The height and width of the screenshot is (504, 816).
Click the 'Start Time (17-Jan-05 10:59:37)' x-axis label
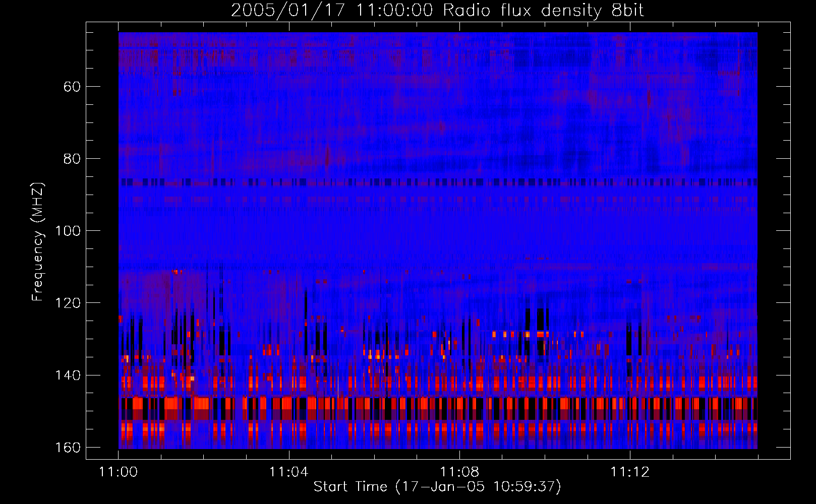(x=437, y=487)
